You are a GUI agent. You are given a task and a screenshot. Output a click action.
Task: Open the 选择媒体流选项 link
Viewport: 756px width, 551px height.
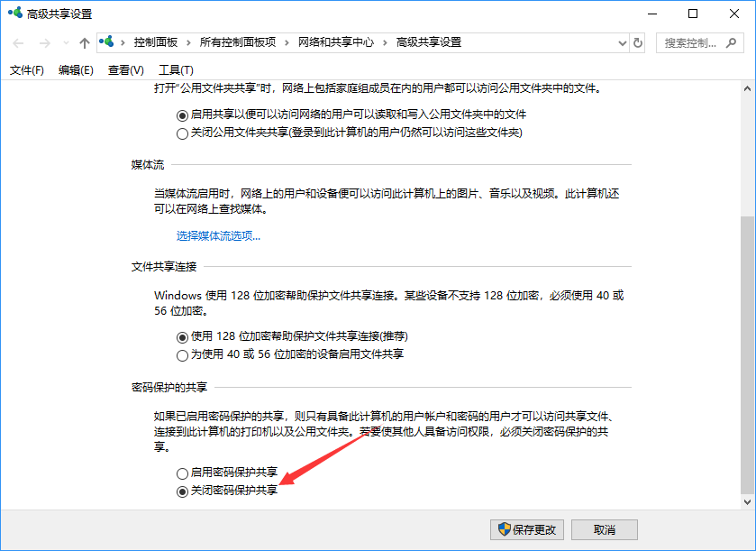pyautogui.click(x=218, y=236)
